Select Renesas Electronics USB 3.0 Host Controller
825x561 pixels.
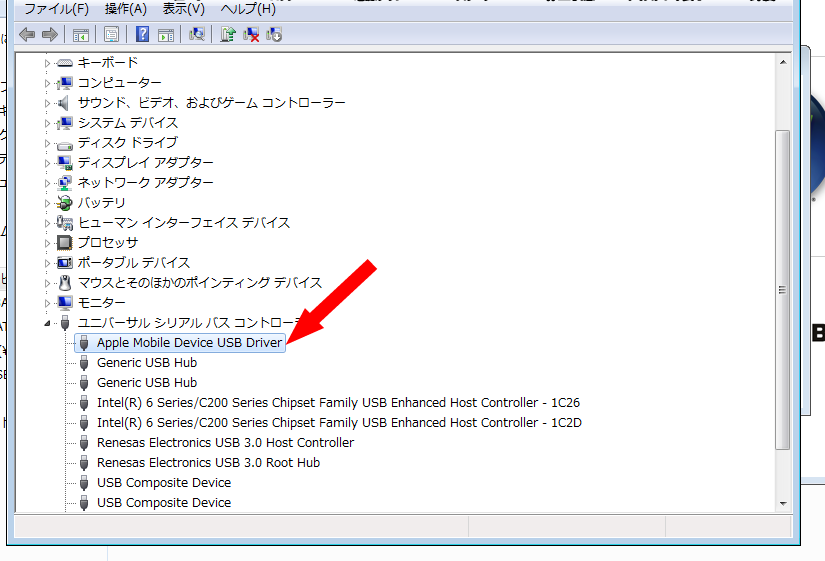[x=225, y=443]
